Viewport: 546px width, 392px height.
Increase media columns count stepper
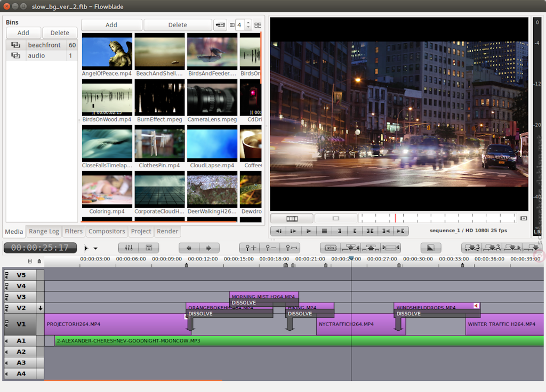click(x=248, y=22)
